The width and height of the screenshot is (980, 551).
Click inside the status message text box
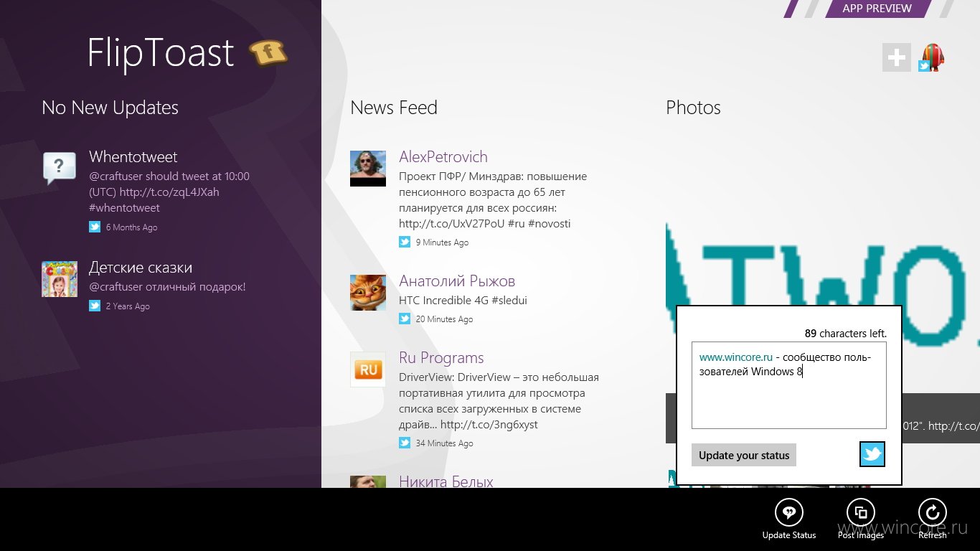tap(789, 385)
